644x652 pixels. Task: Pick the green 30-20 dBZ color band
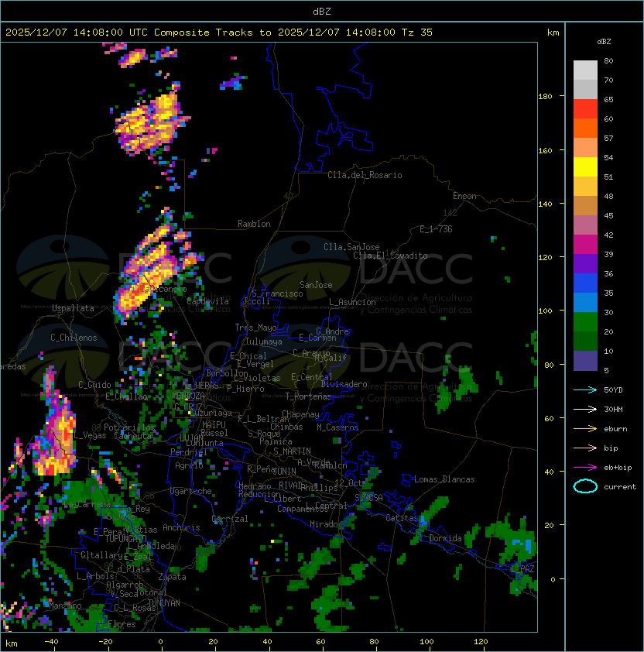tap(585, 322)
